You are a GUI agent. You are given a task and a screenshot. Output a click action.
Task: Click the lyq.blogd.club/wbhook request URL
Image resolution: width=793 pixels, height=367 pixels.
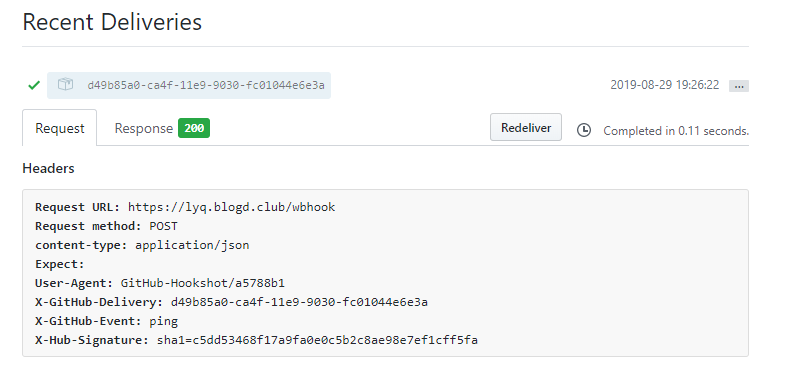pos(232,207)
